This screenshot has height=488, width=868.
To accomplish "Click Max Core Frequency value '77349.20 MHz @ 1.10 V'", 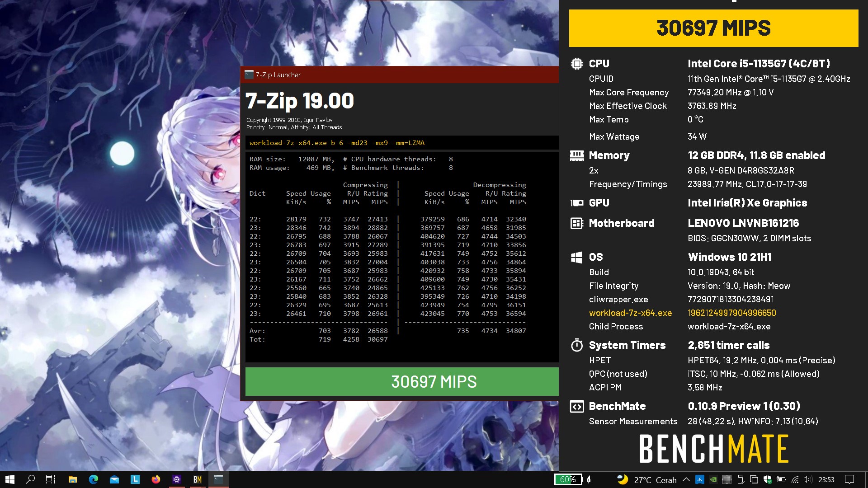I will coord(731,92).
